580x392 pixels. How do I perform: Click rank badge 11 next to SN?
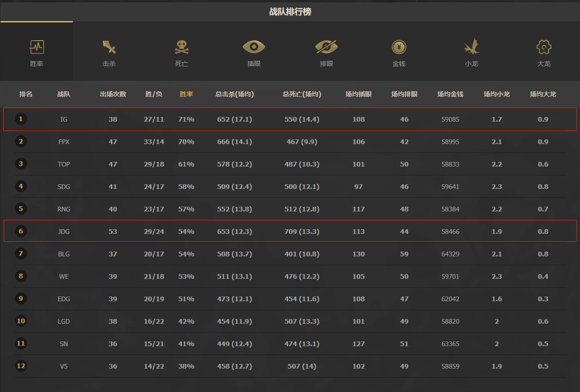[x=21, y=343]
